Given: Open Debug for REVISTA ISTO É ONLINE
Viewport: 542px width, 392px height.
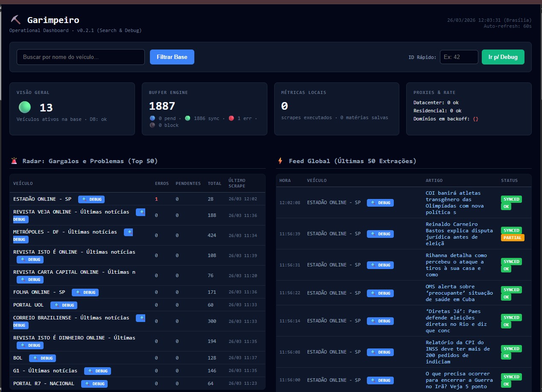Looking at the screenshot, I should [30, 260].
